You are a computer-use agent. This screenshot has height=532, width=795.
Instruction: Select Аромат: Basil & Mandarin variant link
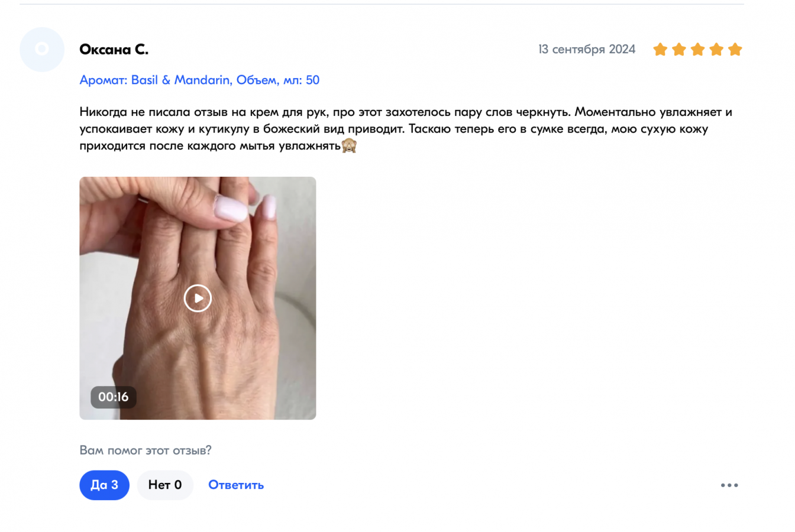155,80
